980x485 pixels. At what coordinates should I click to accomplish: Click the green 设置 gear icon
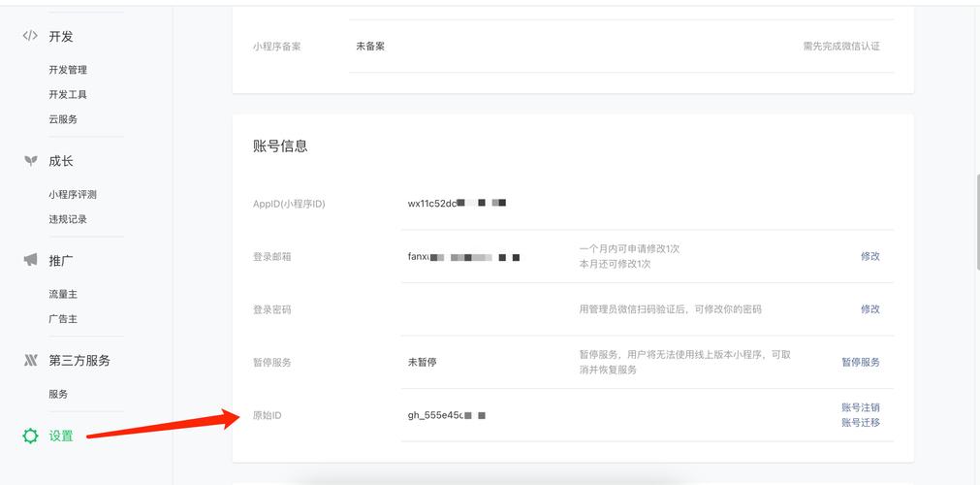pyautogui.click(x=30, y=436)
